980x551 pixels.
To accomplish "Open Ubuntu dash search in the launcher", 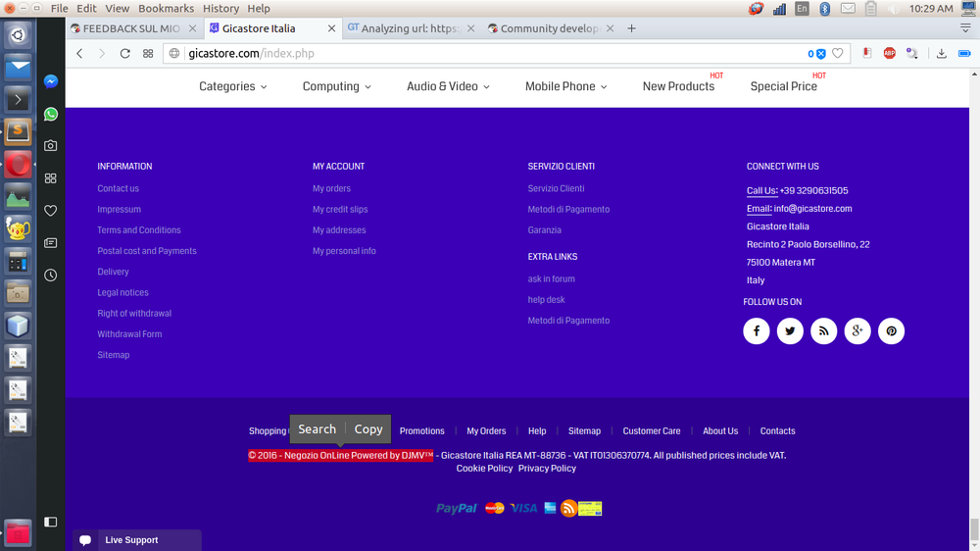I will (18, 35).
